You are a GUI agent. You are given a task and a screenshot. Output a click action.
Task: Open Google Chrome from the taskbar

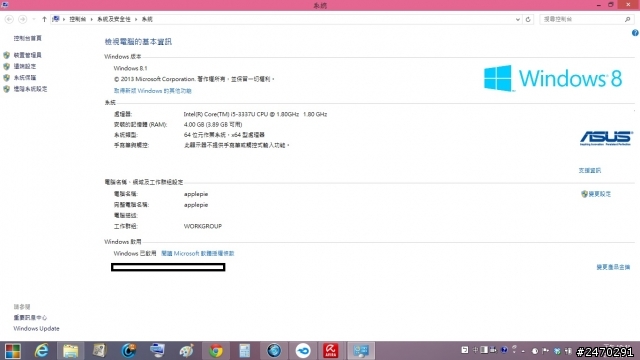(216, 351)
